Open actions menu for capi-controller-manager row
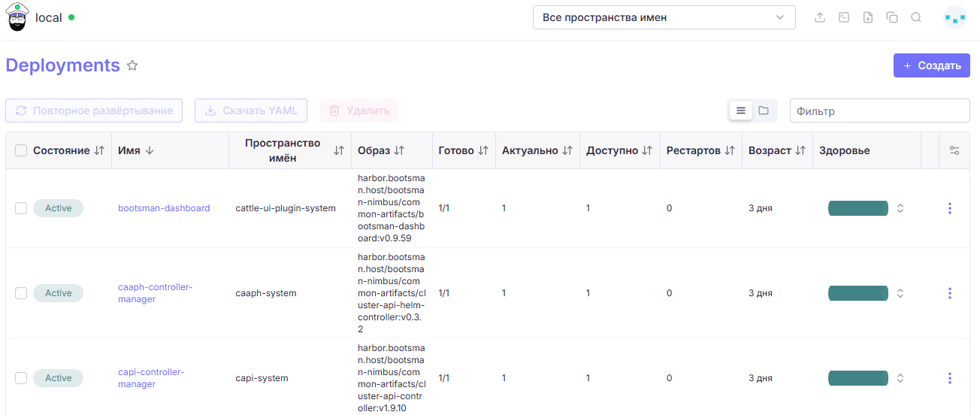The height and width of the screenshot is (415, 980). 950,378
